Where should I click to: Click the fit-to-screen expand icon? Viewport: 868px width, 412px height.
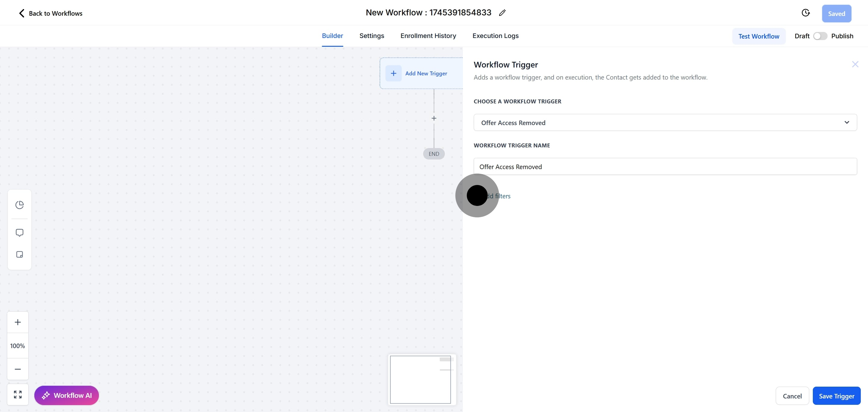point(18,395)
